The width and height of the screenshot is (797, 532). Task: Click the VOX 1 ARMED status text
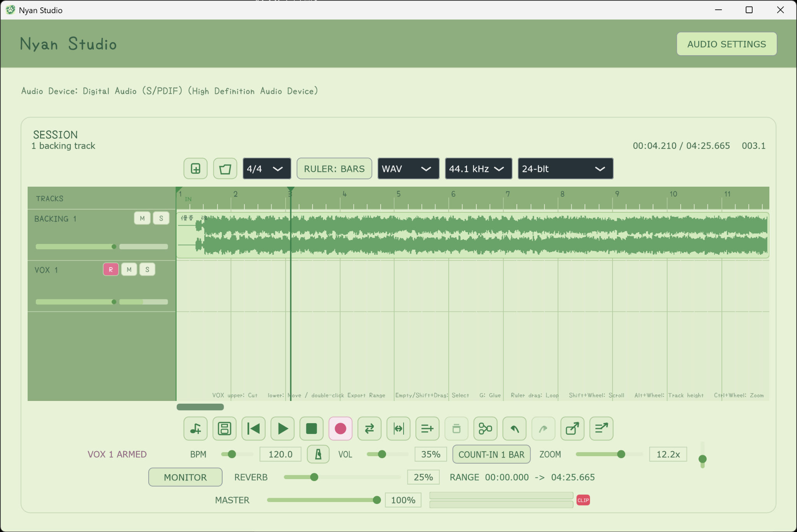click(x=117, y=454)
